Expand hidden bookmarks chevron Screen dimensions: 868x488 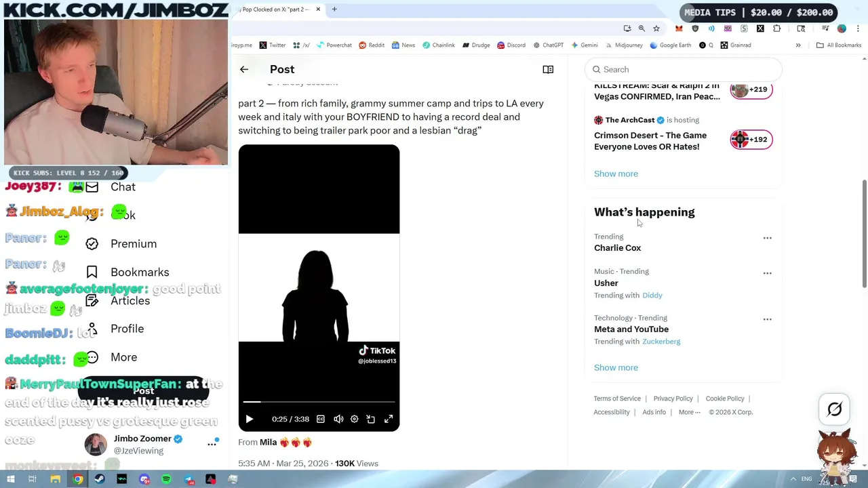point(798,45)
